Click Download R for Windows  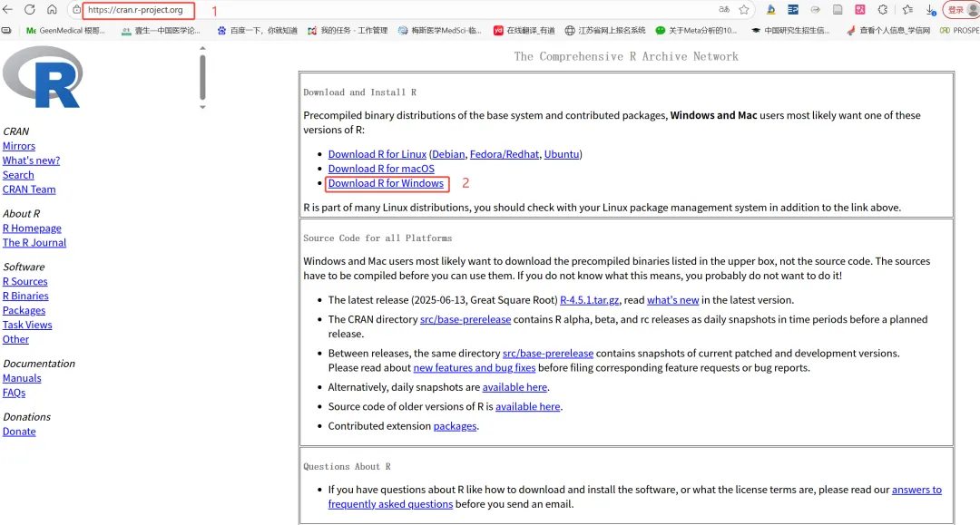[x=386, y=183]
